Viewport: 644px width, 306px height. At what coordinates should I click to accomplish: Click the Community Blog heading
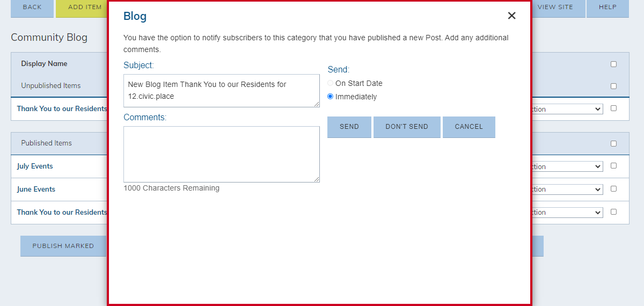pos(49,38)
